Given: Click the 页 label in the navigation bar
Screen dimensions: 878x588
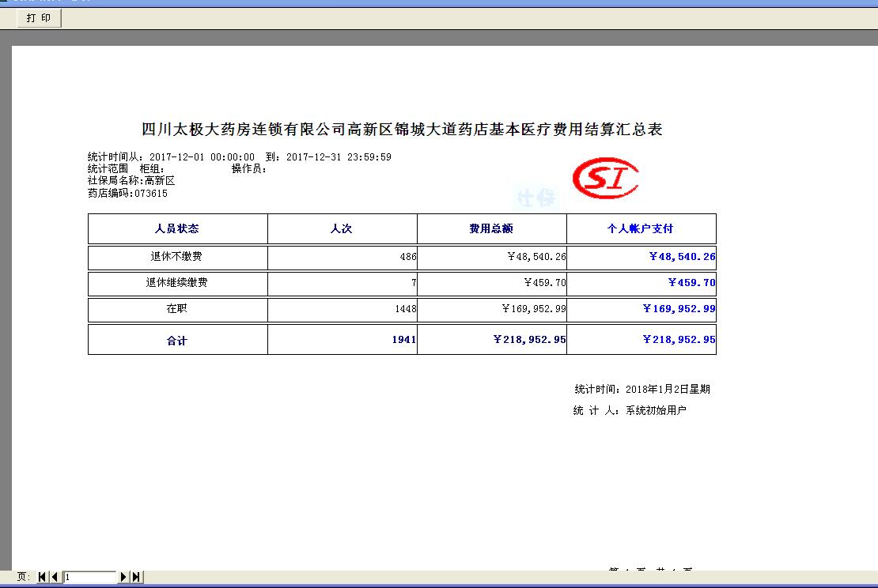Looking at the screenshot, I should pos(23,577).
